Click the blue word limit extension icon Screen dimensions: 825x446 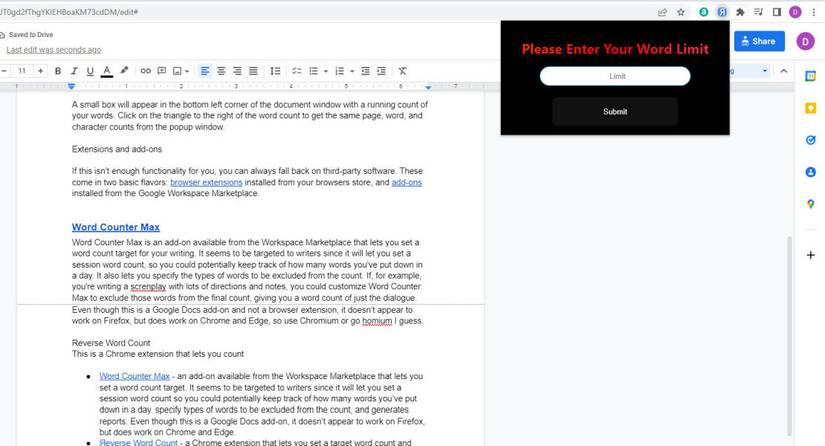point(722,12)
